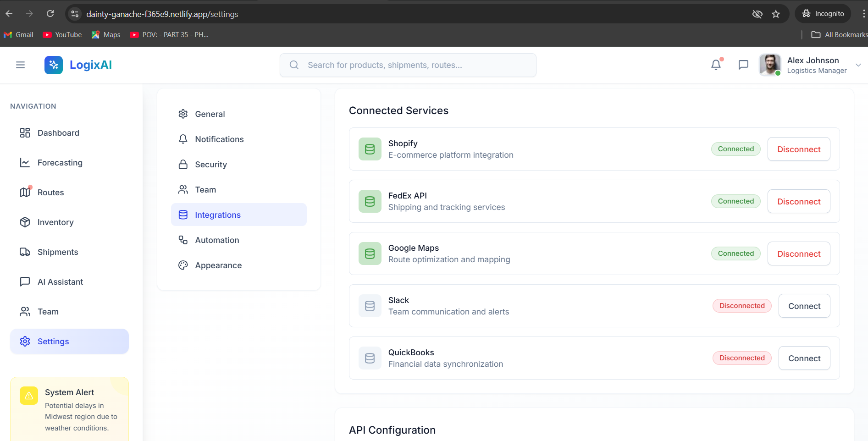This screenshot has width=868, height=441.
Task: Click the Team icon in main navigation
Action: click(25, 312)
